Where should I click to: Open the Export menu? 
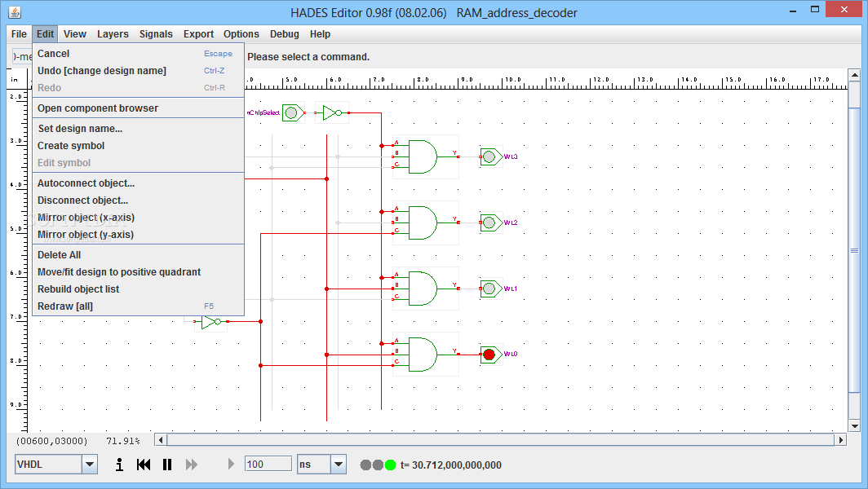(x=199, y=34)
